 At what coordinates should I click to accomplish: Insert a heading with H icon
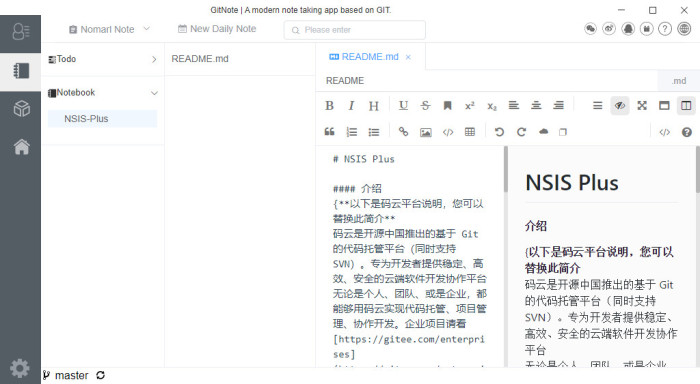374,106
